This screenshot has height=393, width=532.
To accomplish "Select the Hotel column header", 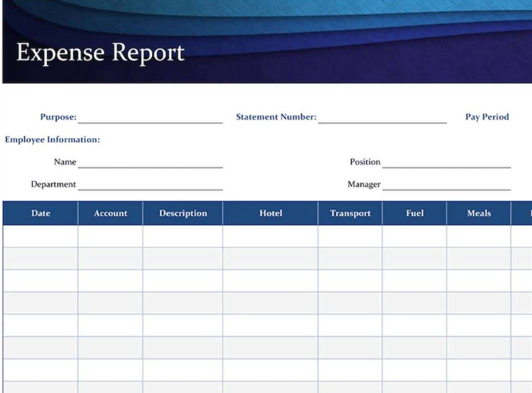I will pos(270,213).
